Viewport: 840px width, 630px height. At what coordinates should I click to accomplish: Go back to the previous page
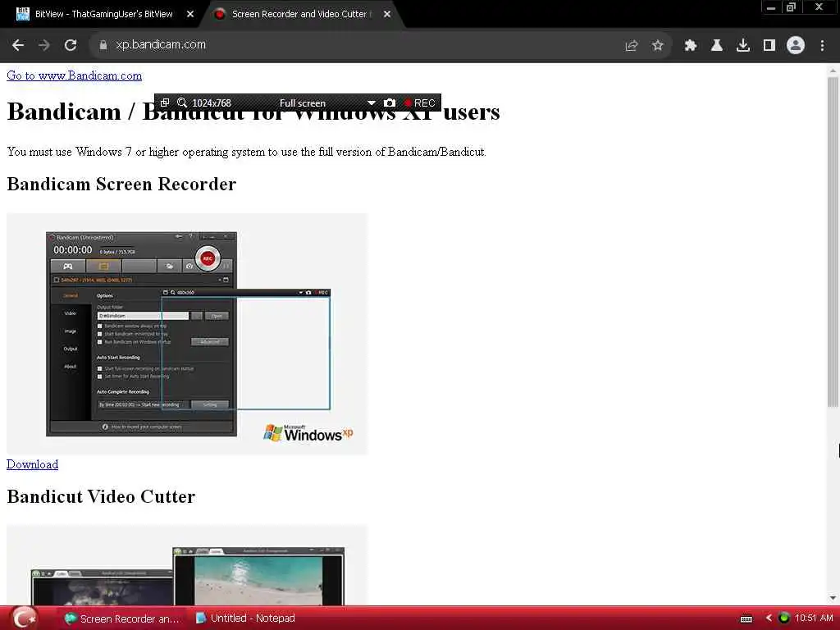pyautogui.click(x=18, y=46)
